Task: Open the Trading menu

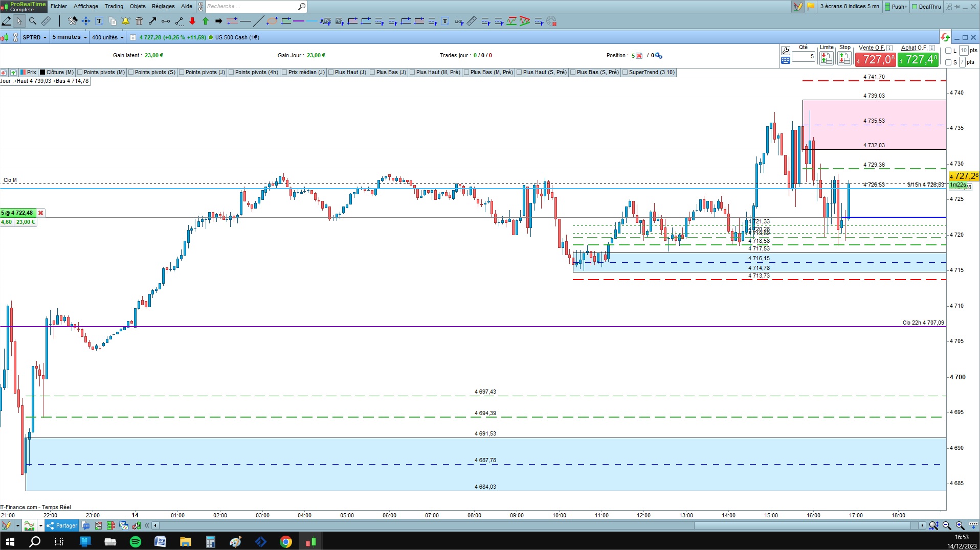Action: (114, 6)
